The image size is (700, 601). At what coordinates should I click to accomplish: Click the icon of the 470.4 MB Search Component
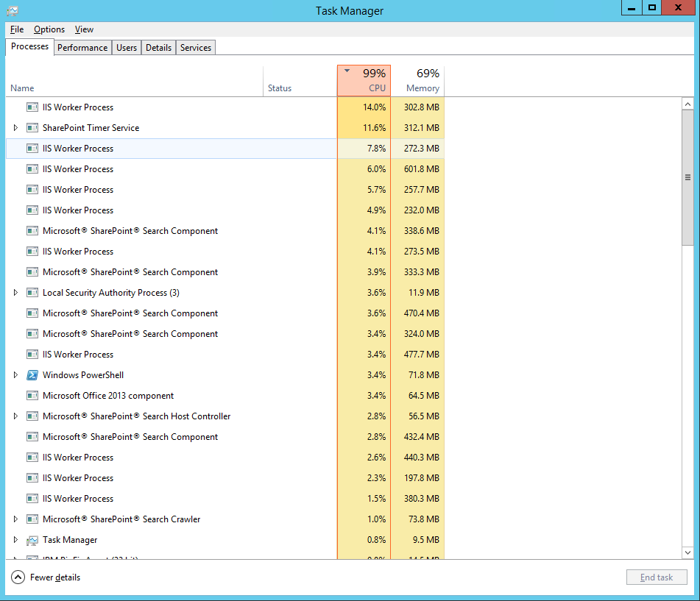pyautogui.click(x=32, y=313)
